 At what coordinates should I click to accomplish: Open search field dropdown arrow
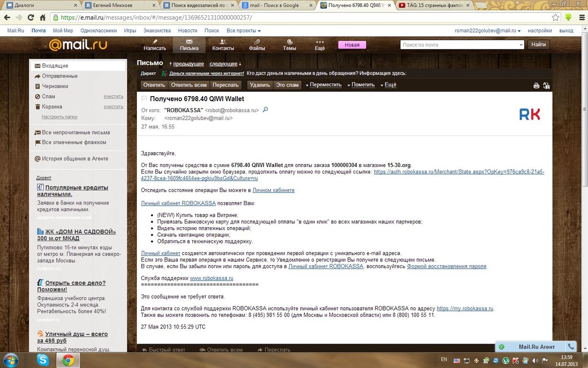click(521, 45)
